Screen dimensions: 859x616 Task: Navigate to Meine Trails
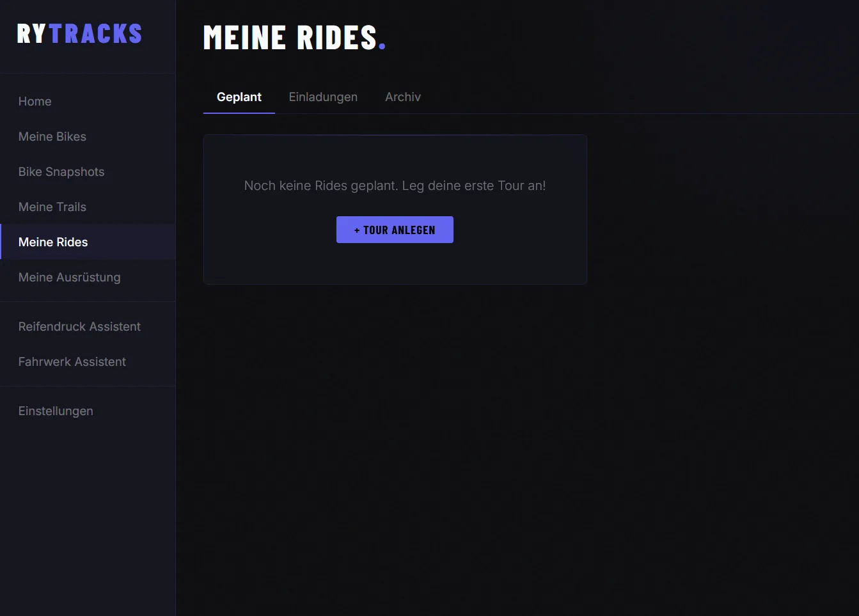52,207
